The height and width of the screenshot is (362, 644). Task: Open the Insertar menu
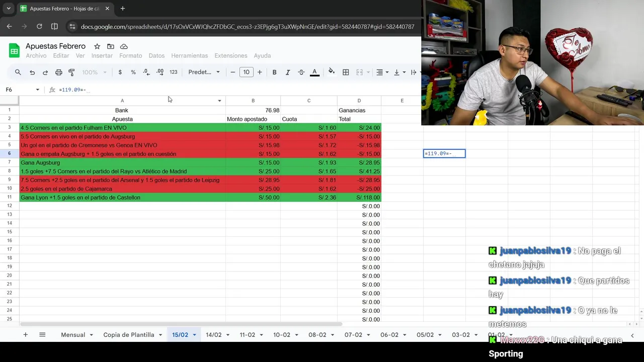102,56
